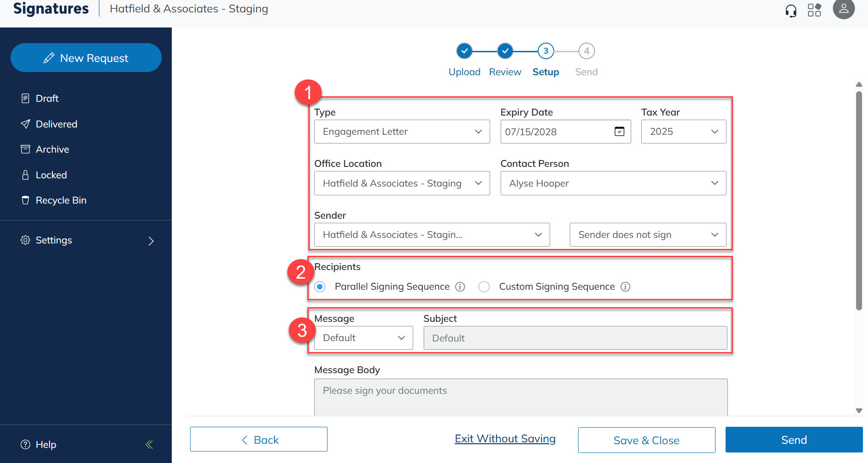Image resolution: width=868 pixels, height=463 pixels.
Task: Expand the Type dropdown
Action: (402, 132)
